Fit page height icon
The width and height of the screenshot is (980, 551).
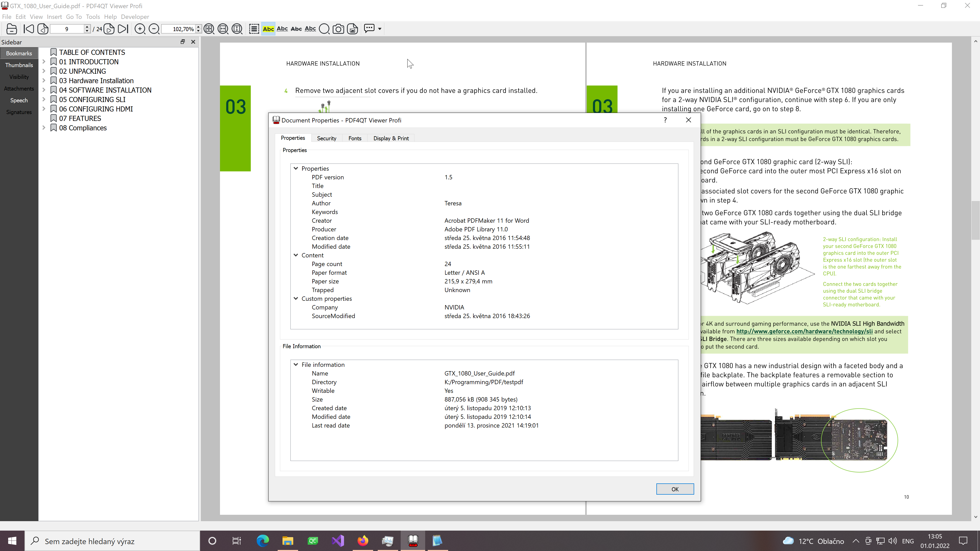pos(237,29)
